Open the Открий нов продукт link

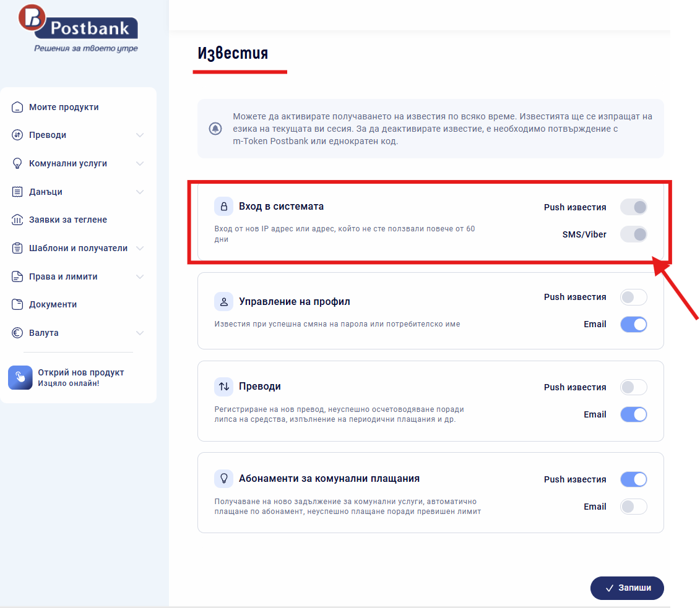[80, 372]
